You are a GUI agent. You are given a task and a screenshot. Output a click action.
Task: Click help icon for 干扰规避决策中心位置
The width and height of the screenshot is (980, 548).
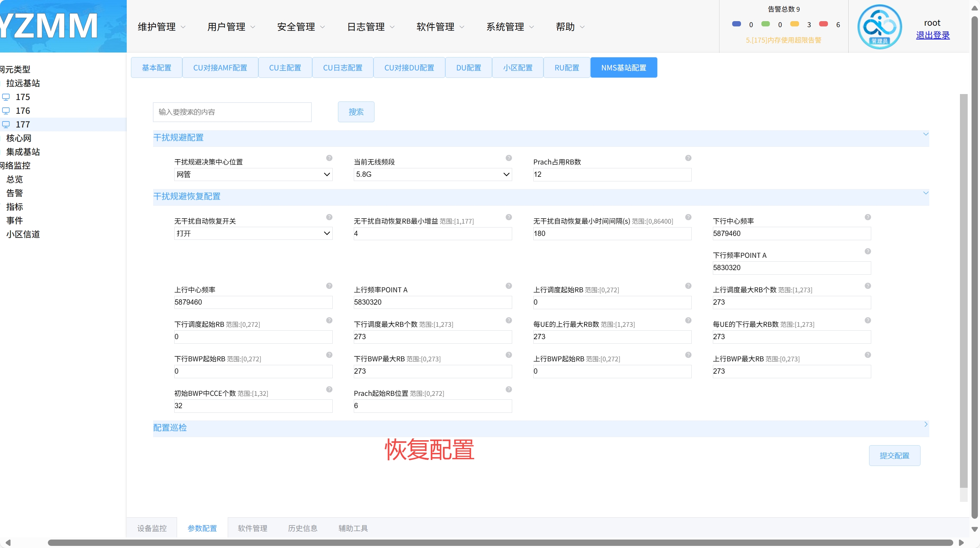coord(329,158)
